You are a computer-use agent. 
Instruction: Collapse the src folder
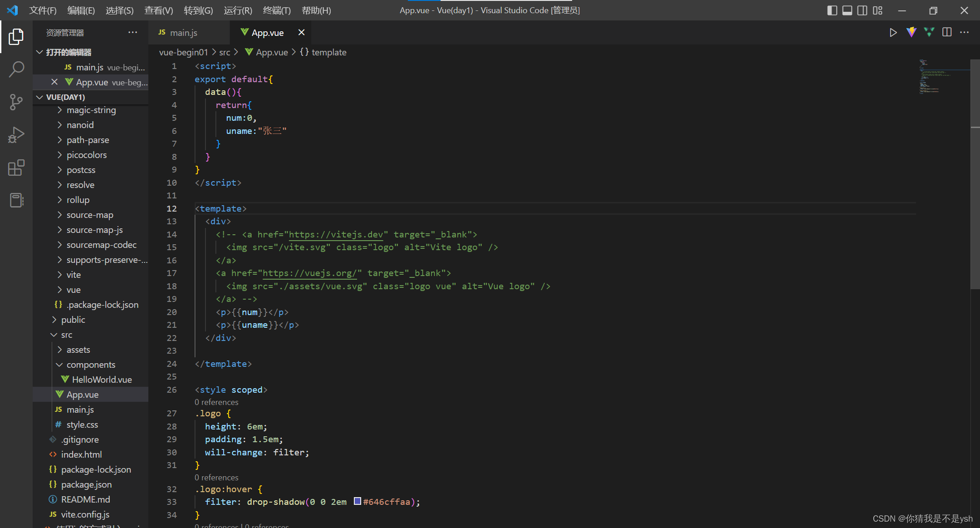[66, 335]
